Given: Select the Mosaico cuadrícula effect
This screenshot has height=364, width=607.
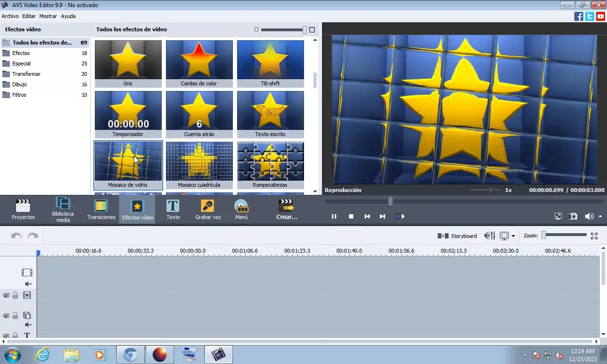Looking at the screenshot, I should point(199,165).
